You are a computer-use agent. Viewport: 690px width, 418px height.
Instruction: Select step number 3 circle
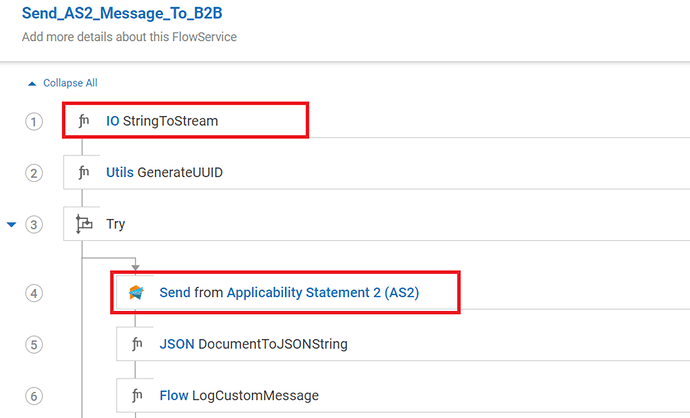click(35, 225)
